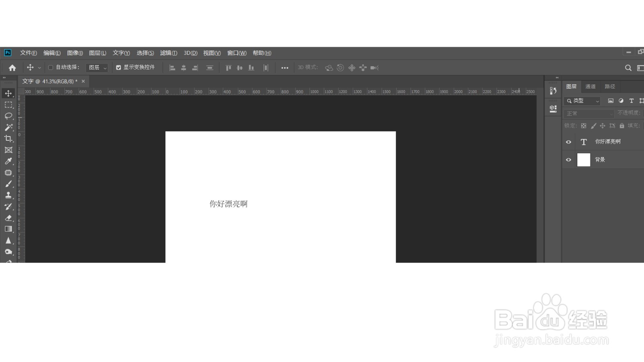The height and width of the screenshot is (362, 644).
Task: Filter layers by pixel layer icon
Action: click(x=611, y=101)
